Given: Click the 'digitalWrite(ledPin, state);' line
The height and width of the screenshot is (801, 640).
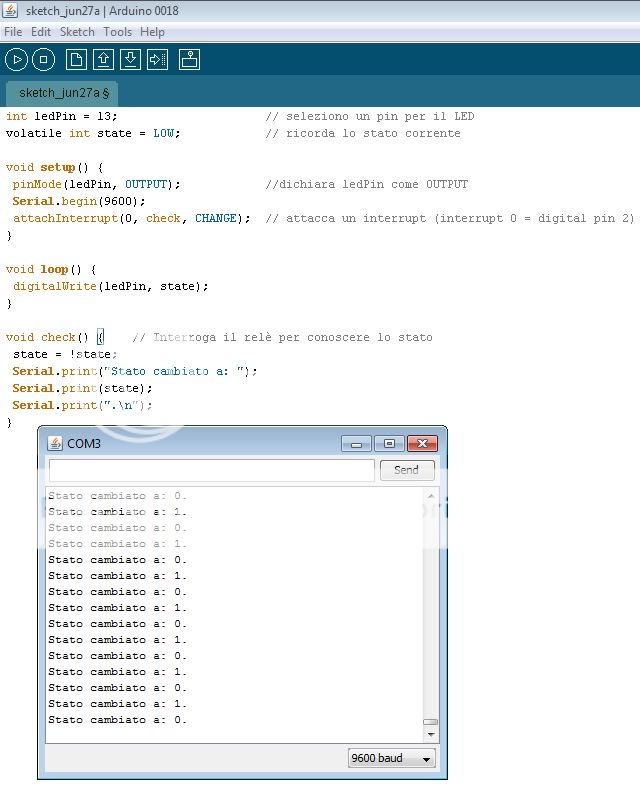Looking at the screenshot, I should (x=111, y=287).
